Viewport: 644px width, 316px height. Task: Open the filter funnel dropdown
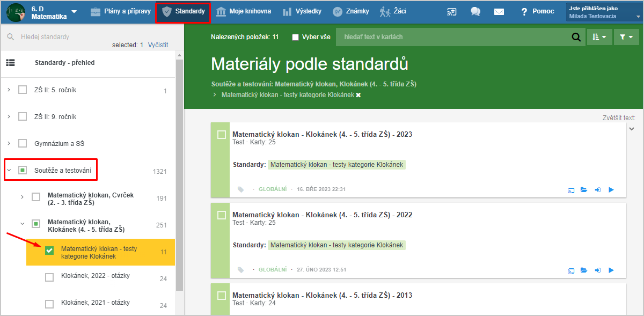pyautogui.click(x=626, y=37)
